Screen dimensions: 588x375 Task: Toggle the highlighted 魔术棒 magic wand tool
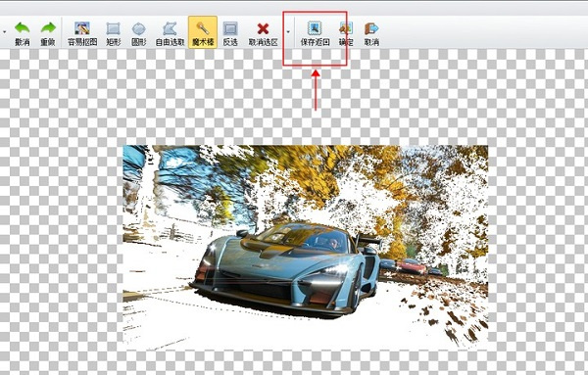pyautogui.click(x=203, y=32)
